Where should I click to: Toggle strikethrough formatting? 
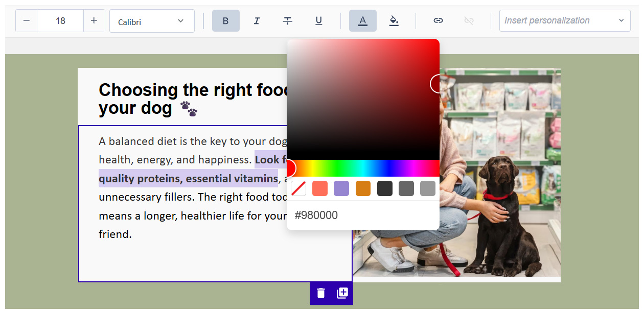click(288, 21)
